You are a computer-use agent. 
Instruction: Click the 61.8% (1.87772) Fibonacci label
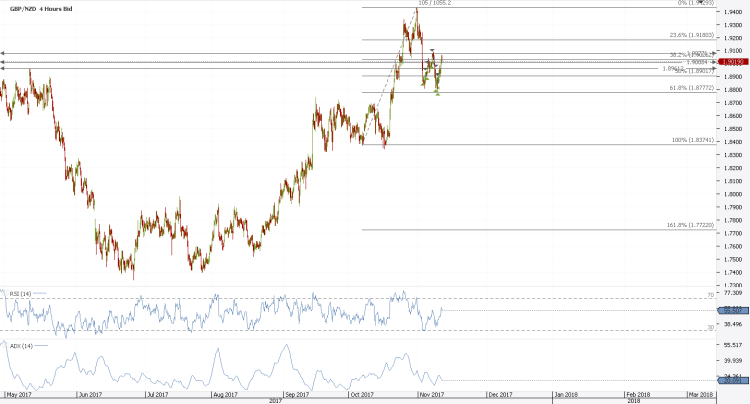pos(692,88)
